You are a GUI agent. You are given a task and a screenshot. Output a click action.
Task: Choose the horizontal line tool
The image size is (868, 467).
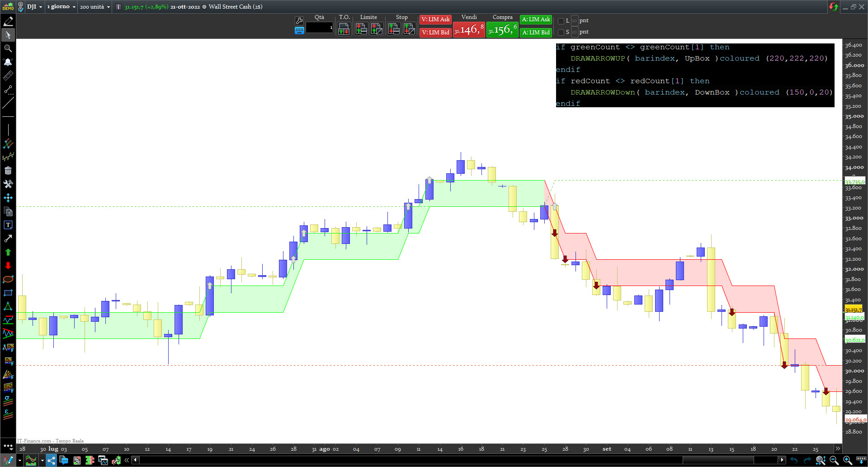click(x=8, y=116)
